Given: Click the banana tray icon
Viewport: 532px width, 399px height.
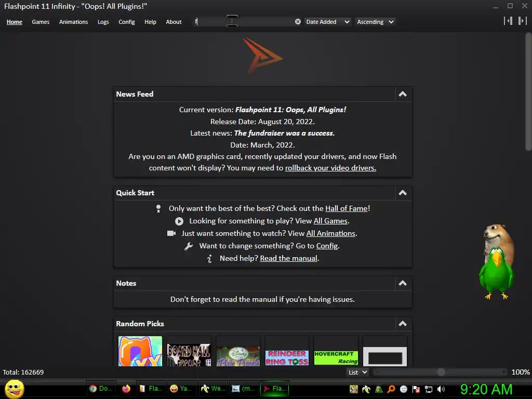Looking at the screenshot, I should tap(366, 389).
